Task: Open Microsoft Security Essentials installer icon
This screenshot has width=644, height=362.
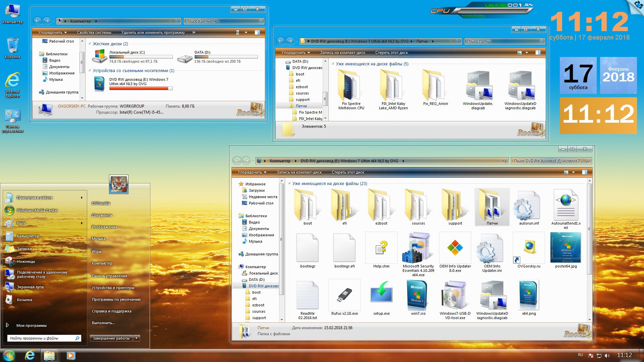Action: pos(418,248)
